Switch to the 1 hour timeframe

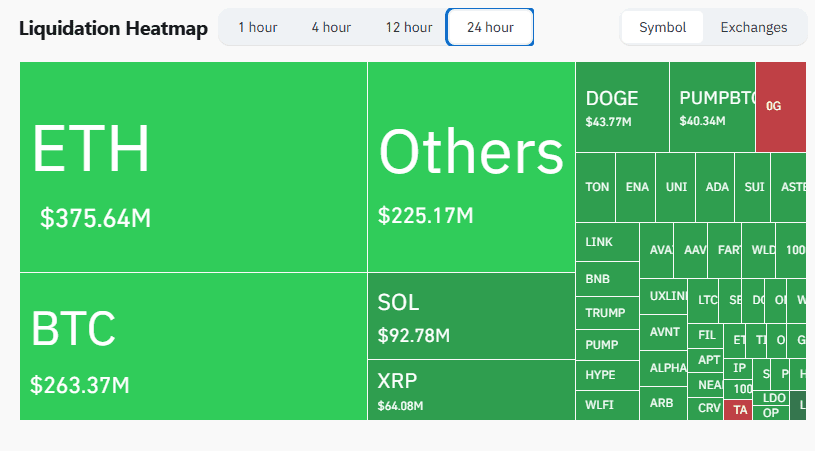click(257, 27)
